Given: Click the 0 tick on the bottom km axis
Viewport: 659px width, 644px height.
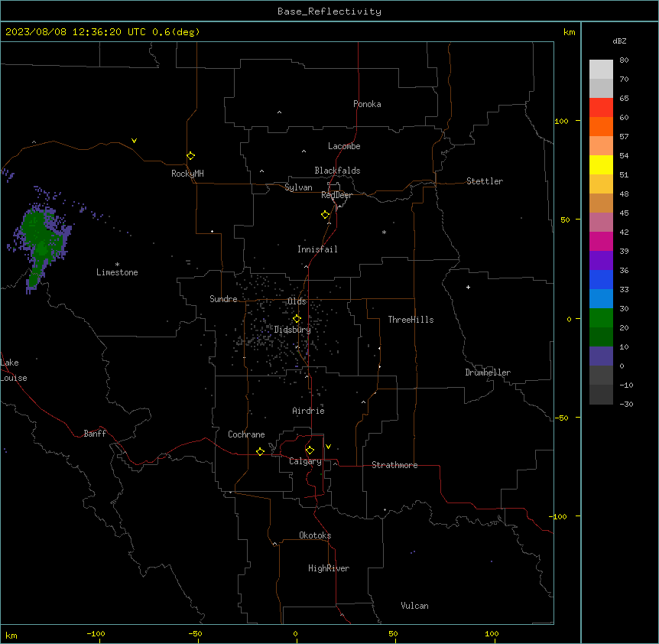Looking at the screenshot, I should [295, 633].
